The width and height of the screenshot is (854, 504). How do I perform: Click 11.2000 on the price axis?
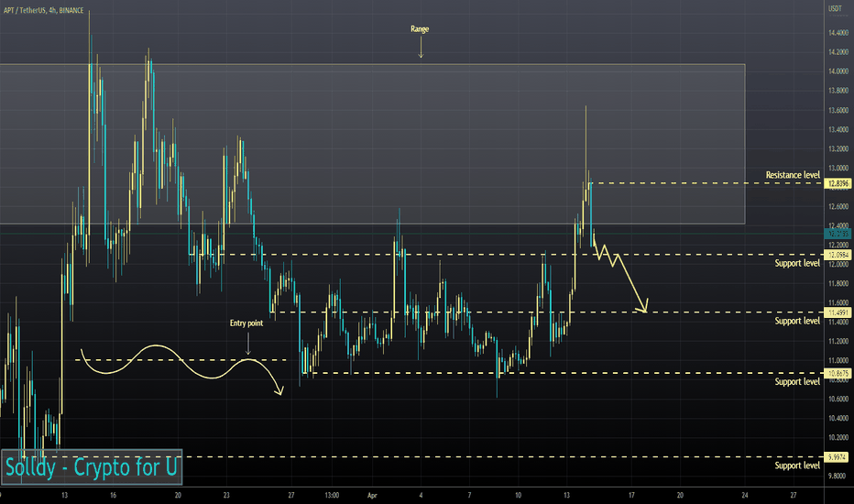point(838,341)
